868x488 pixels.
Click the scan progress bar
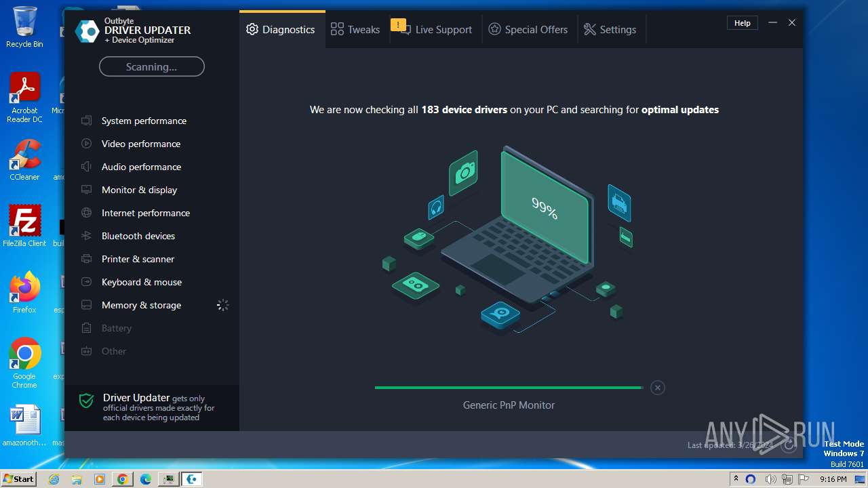(x=509, y=388)
